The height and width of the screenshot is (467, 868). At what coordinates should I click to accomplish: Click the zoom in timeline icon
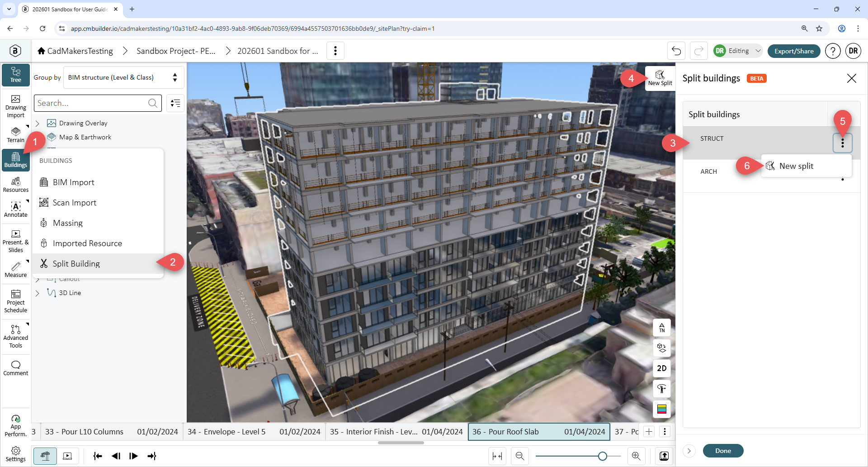pos(636,456)
